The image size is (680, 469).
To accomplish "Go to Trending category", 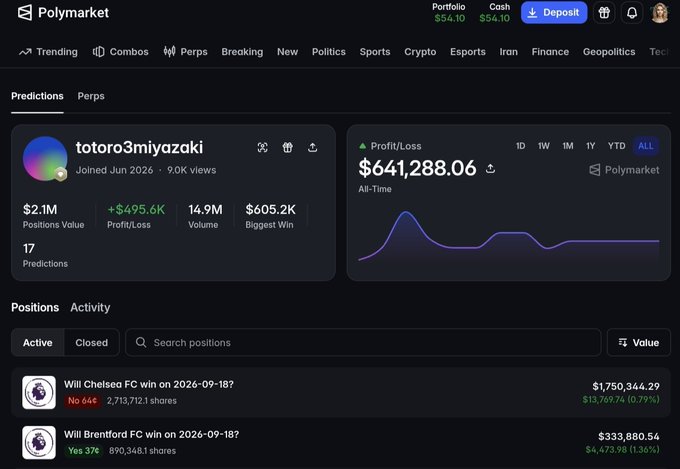I will point(48,52).
